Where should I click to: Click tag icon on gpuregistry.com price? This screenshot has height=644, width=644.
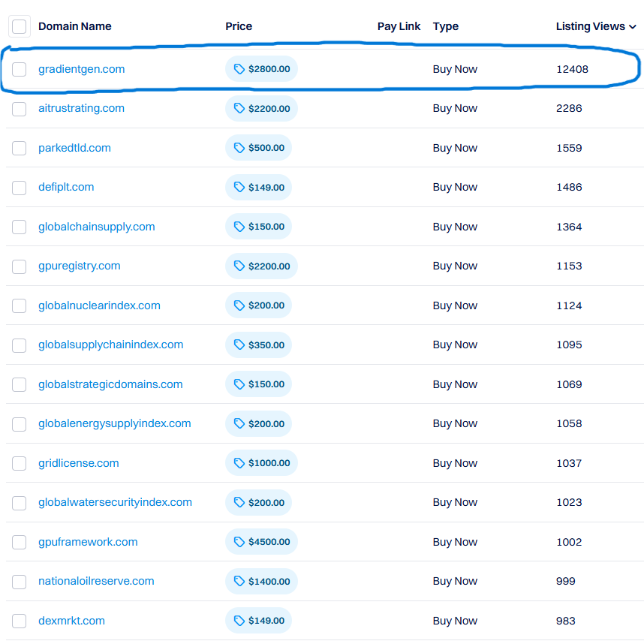pos(239,266)
